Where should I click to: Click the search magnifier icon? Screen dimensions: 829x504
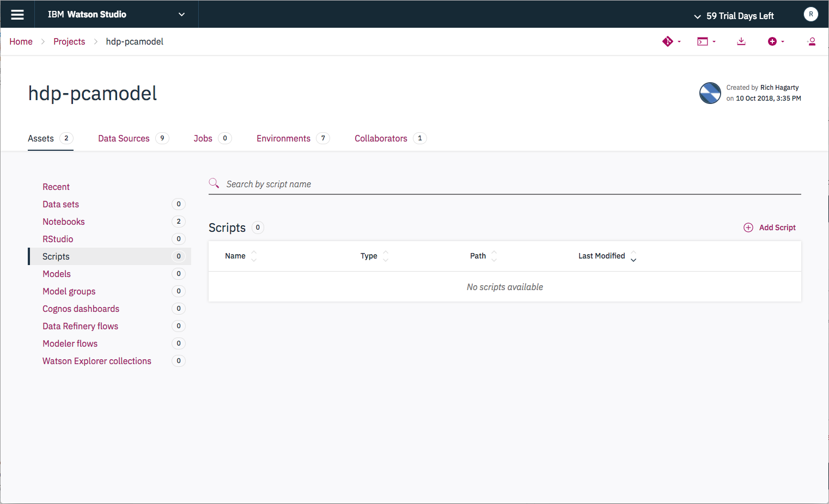point(214,183)
